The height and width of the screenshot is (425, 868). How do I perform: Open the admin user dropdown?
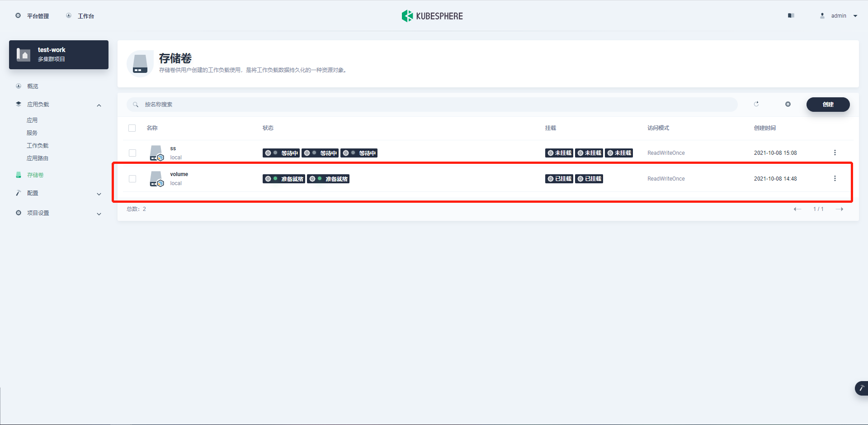pos(839,16)
